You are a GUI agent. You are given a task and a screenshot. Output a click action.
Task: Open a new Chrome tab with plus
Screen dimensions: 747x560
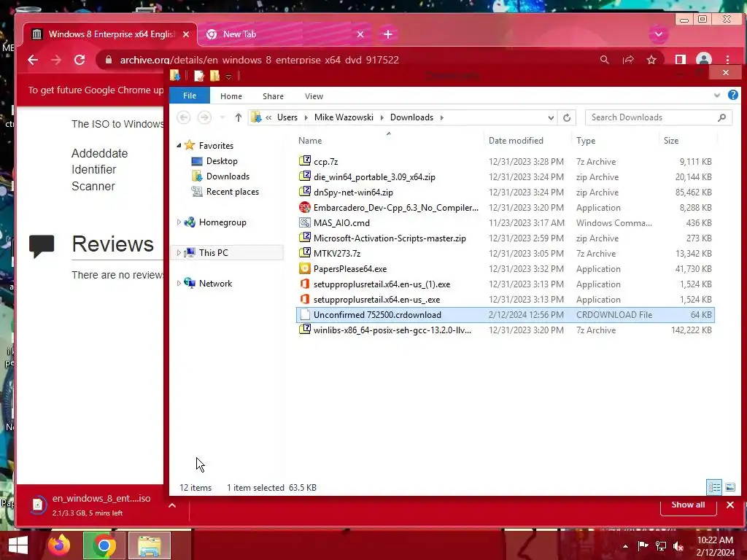point(388,34)
